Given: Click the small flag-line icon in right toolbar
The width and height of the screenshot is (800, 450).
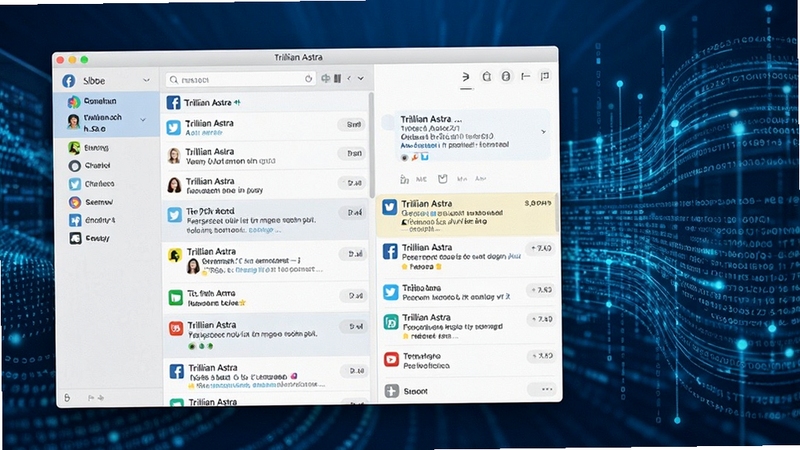Looking at the screenshot, I should (525, 76).
